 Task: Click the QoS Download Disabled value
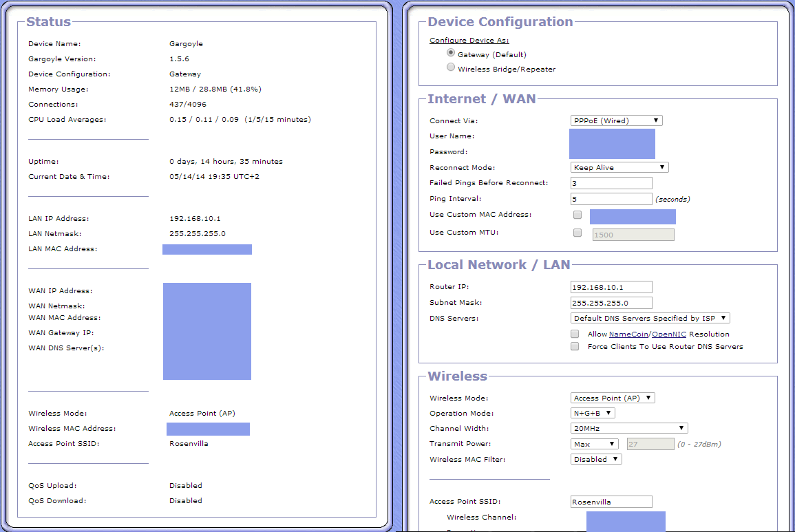[x=186, y=501]
